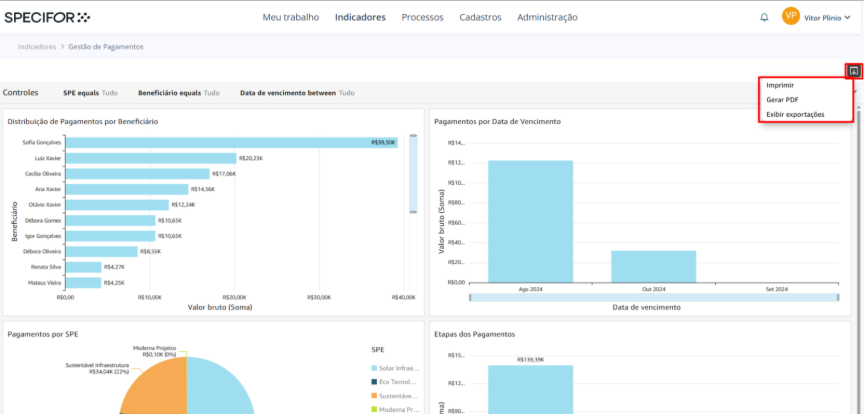Click horizontal range slider under Data de vencimento chart

coord(654,298)
